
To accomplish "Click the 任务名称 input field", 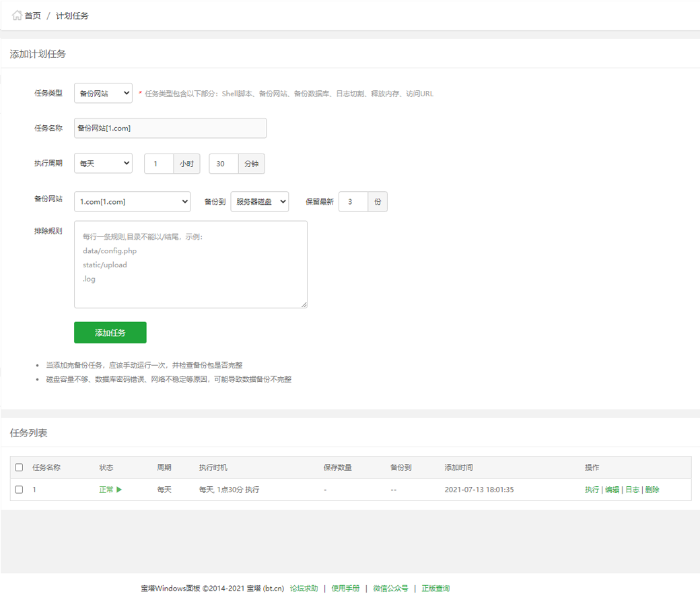I will (x=170, y=128).
